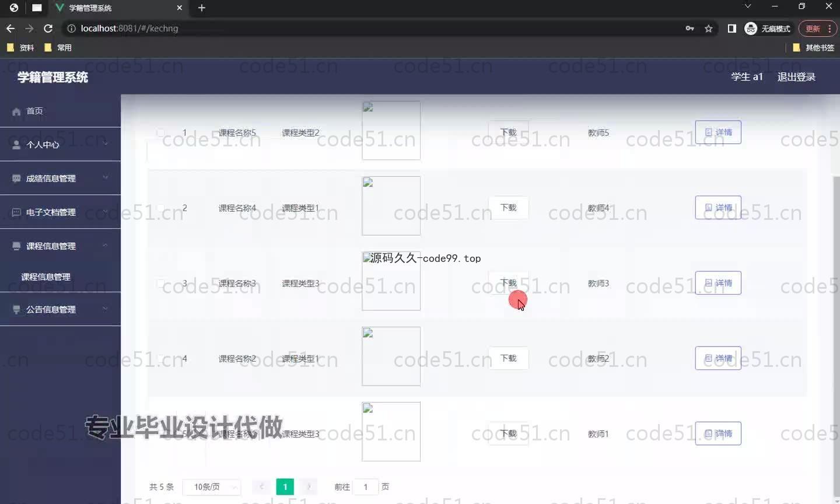Open the 其他书签 folder
This screenshot has width=840, height=504.
point(813,48)
